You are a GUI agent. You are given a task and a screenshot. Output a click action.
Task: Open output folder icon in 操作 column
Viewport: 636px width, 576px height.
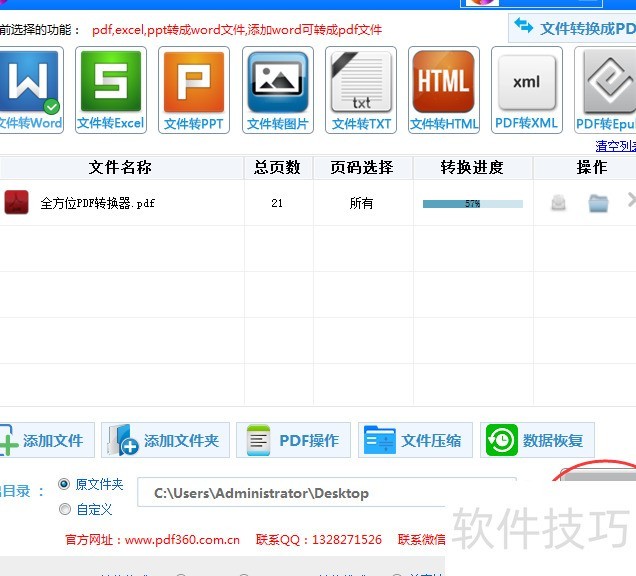click(598, 203)
